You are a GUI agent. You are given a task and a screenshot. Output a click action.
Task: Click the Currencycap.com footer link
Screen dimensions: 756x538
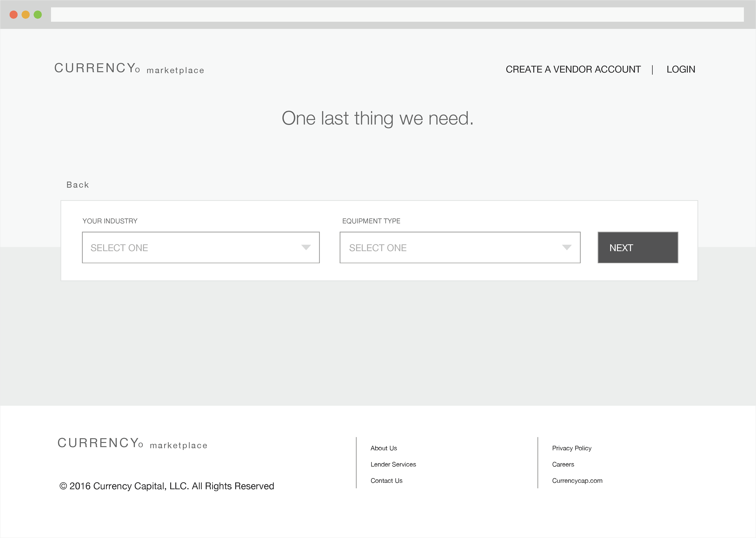577,480
